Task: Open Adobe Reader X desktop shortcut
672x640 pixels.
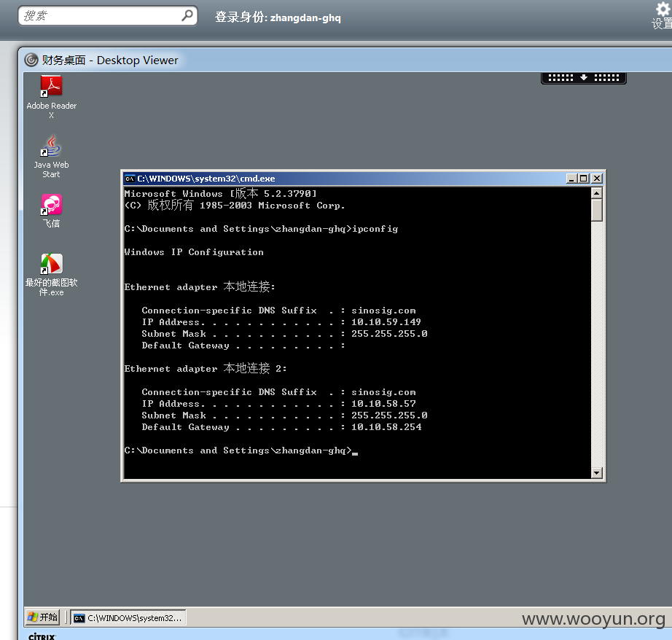Action: (52, 97)
